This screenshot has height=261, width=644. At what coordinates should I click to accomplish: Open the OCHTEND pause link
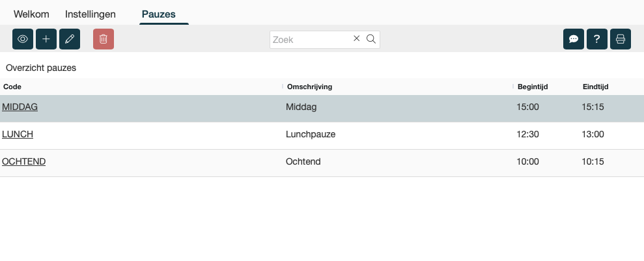24,162
